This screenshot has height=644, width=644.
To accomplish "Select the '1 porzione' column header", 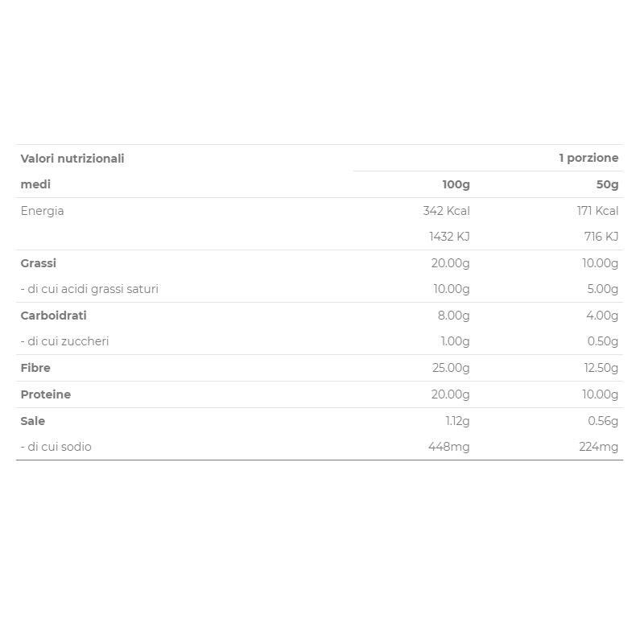I will click(x=588, y=159).
